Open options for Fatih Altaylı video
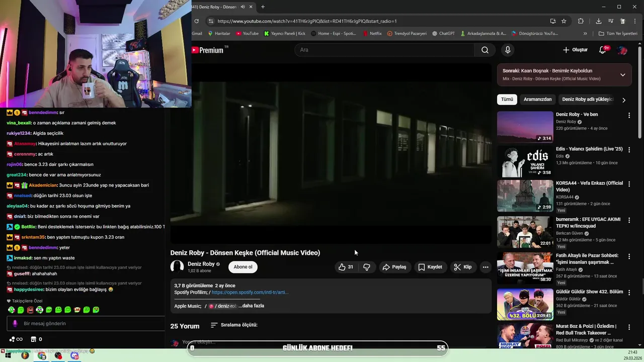Viewport: 644px width, 362px height. (x=629, y=256)
